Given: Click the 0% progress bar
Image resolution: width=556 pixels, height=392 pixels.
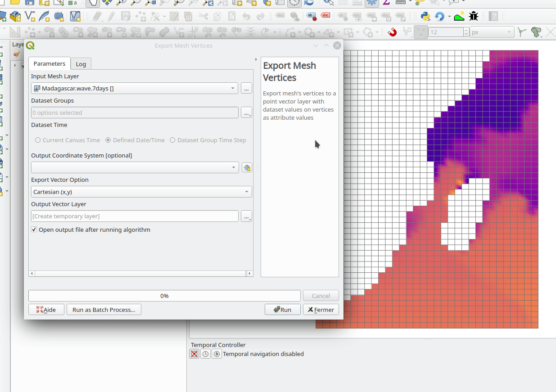Looking at the screenshot, I should point(164,296).
